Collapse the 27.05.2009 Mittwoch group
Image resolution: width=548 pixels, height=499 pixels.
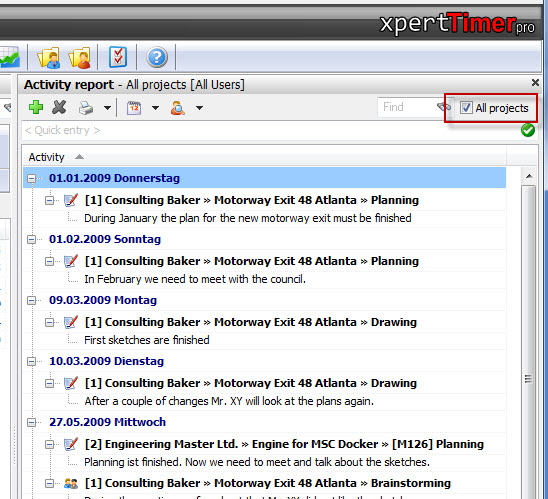tap(31, 422)
